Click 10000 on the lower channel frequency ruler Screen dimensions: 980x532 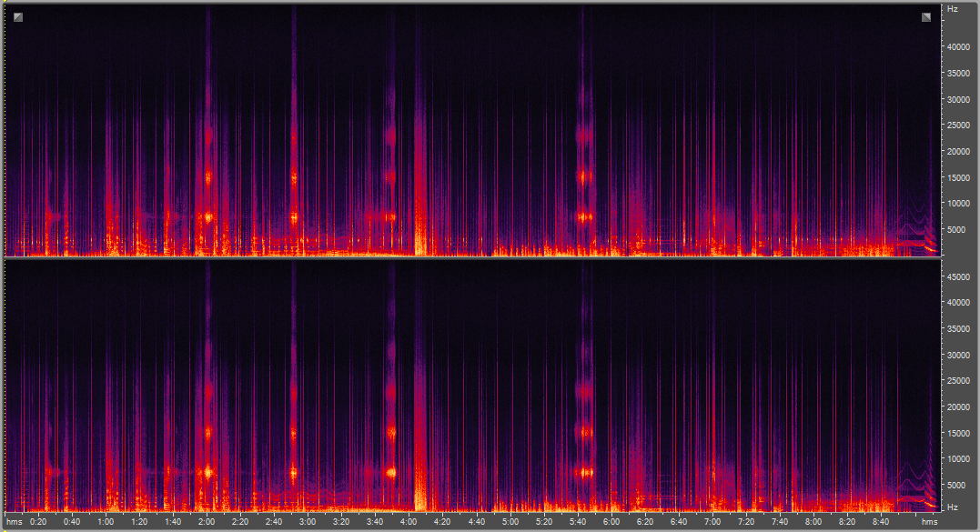click(959, 459)
